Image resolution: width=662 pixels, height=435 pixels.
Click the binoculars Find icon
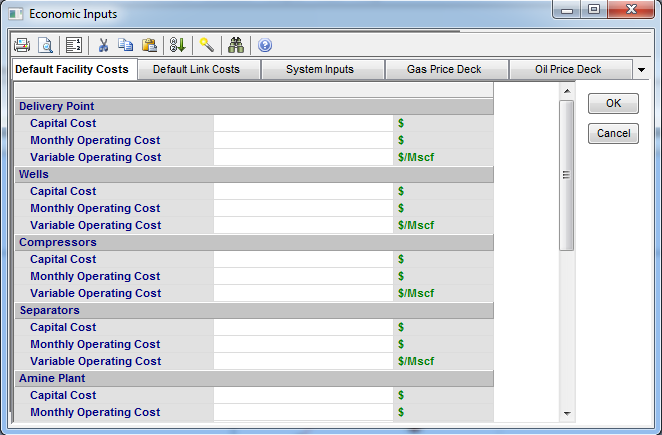(x=236, y=45)
